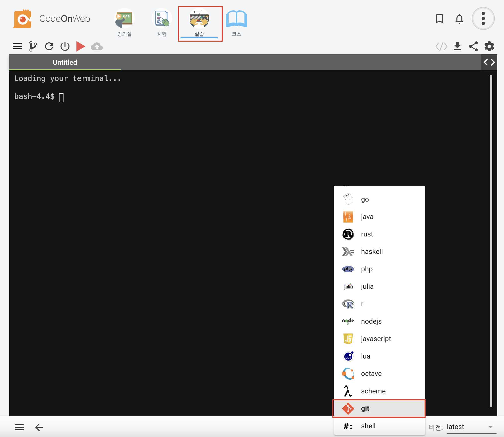This screenshot has width=504, height=437.
Task: Click the embed code brackets icon
Action: 441,47
